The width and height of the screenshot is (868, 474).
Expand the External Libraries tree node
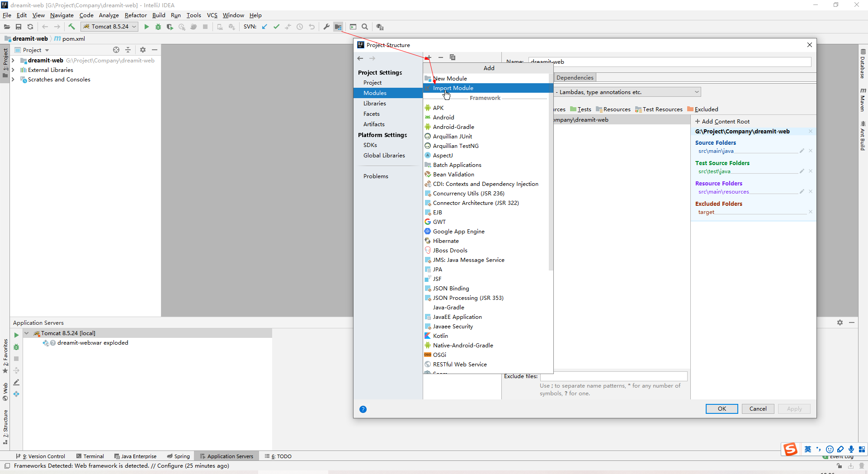click(13, 70)
